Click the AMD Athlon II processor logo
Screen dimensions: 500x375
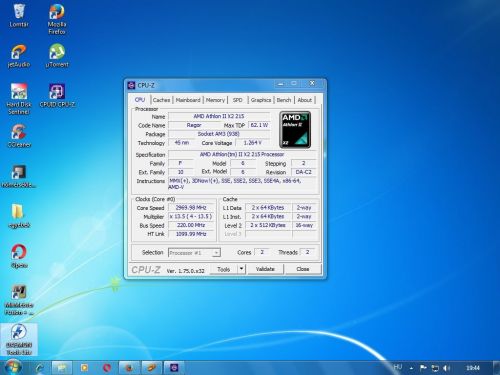[x=295, y=130]
